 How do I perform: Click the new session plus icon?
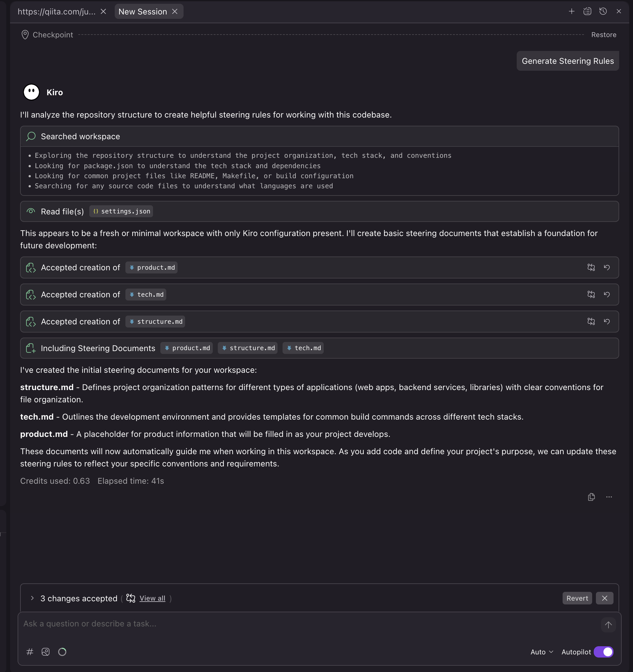click(x=571, y=12)
